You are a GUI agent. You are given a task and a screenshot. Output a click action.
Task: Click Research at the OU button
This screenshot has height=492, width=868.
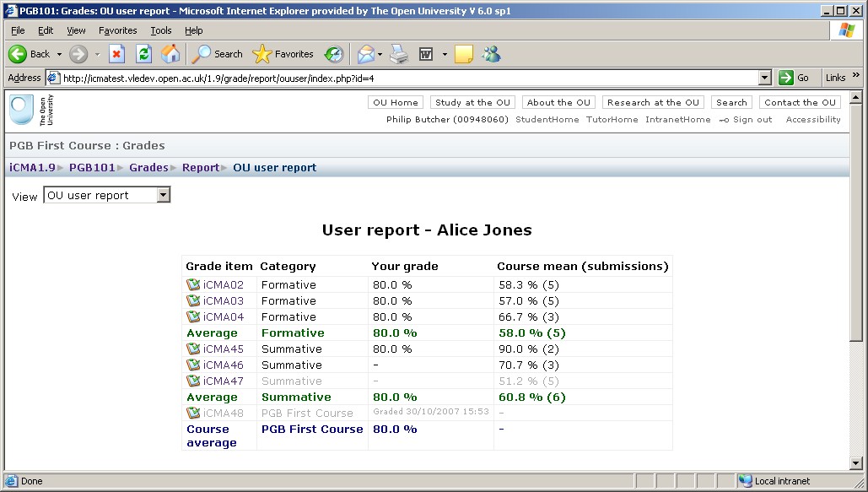point(653,102)
